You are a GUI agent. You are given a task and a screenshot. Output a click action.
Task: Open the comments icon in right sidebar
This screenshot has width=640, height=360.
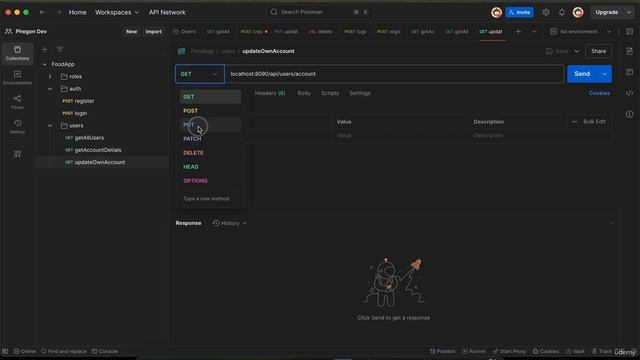tap(629, 72)
